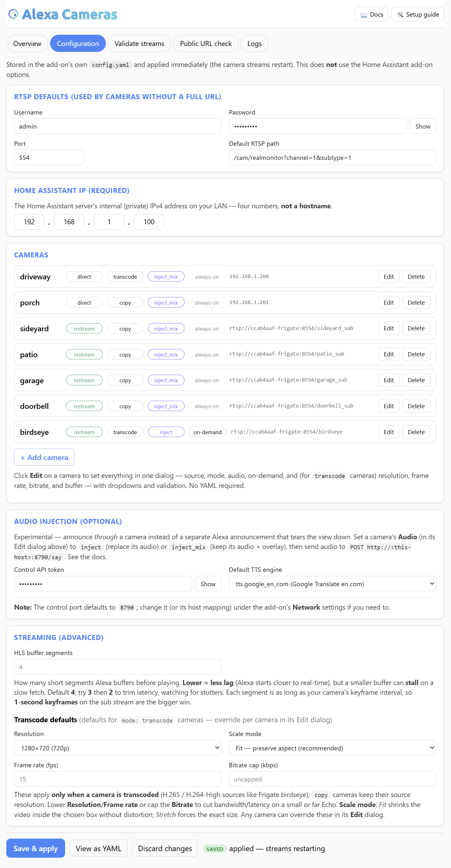Click the Bitrate cap input field

tap(332, 779)
